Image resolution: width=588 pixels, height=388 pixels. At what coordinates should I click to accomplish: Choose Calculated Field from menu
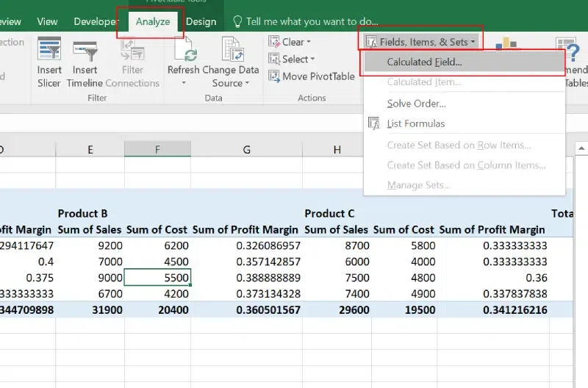click(x=424, y=62)
